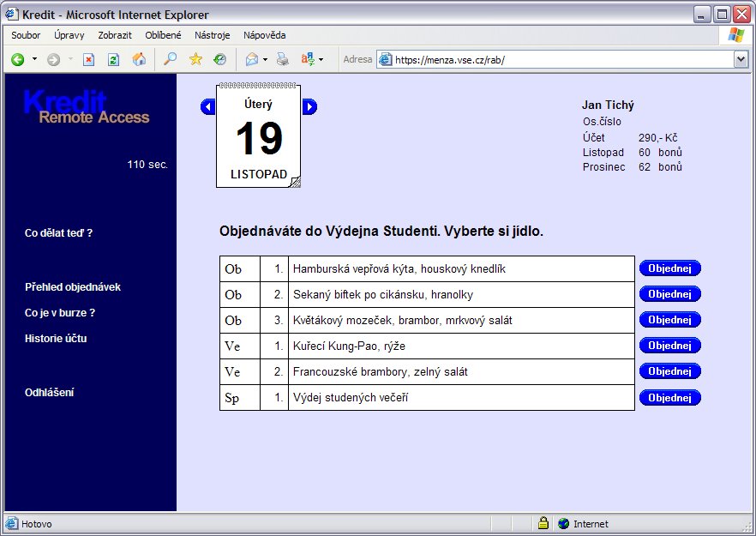
Task: Select text Hamburská vepřová kýta, houskový knedlík
Action: [399, 268]
